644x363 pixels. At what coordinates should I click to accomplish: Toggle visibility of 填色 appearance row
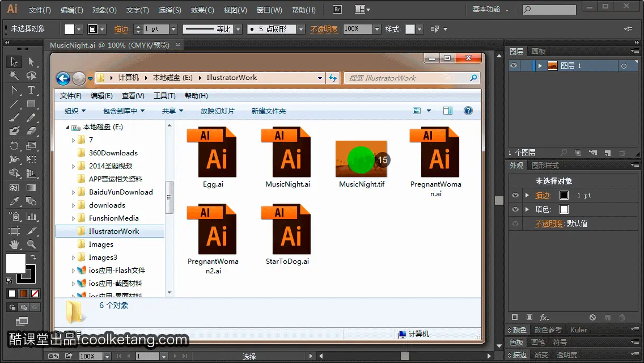(x=515, y=209)
